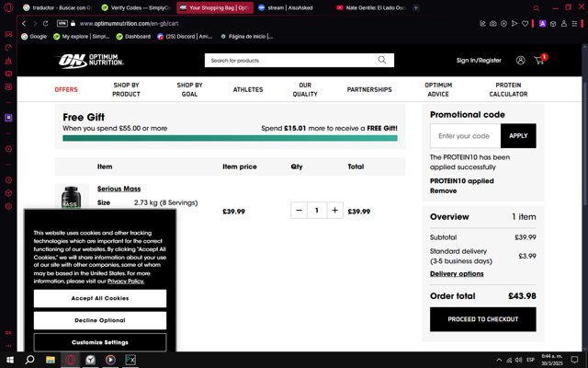This screenshot has height=368, width=588.
Task: Open the Opera GX menu logo
Action: tap(8, 7)
